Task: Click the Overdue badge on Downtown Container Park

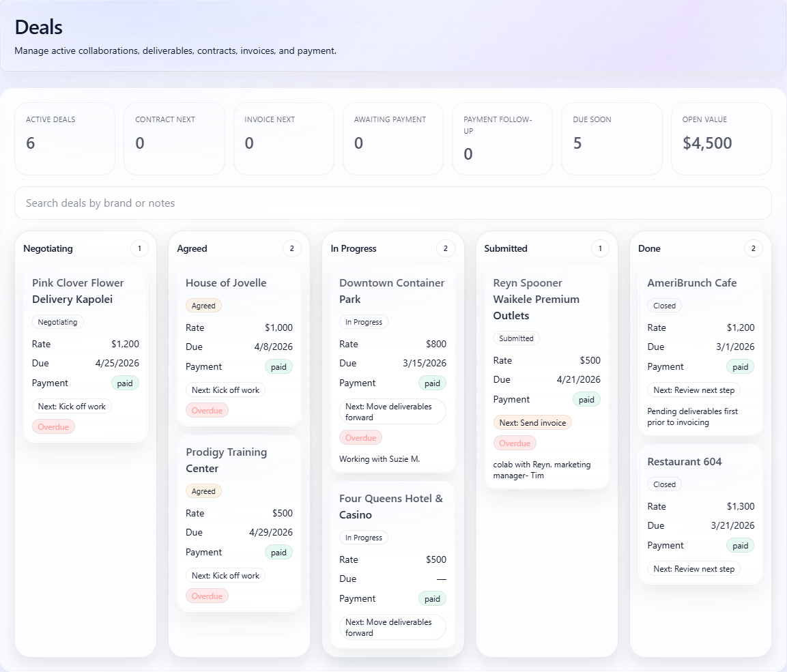Action: tap(361, 438)
